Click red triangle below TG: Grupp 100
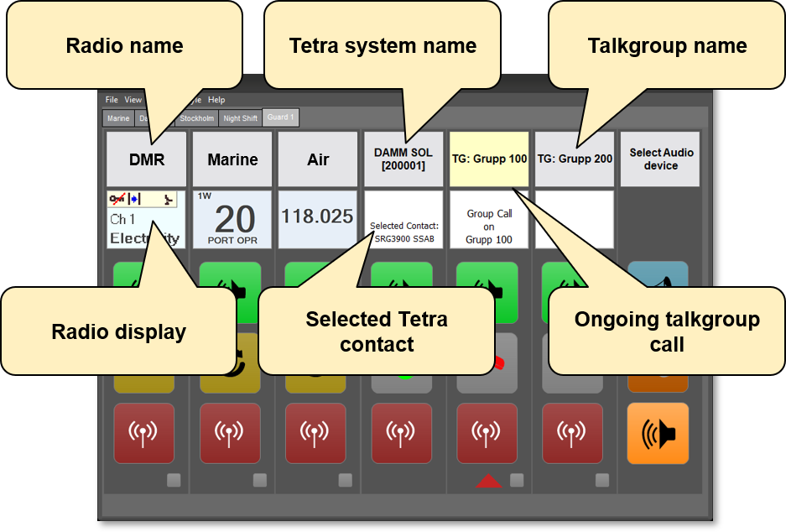Screen dimensions: 786x532 [x=489, y=481]
